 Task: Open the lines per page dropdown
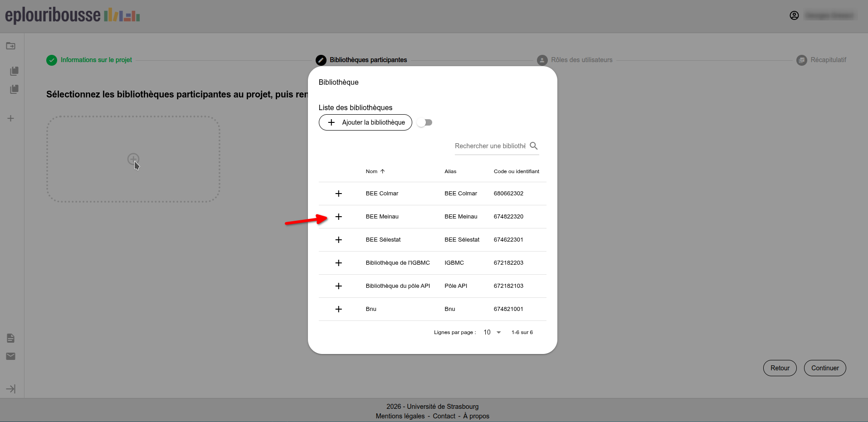point(492,332)
